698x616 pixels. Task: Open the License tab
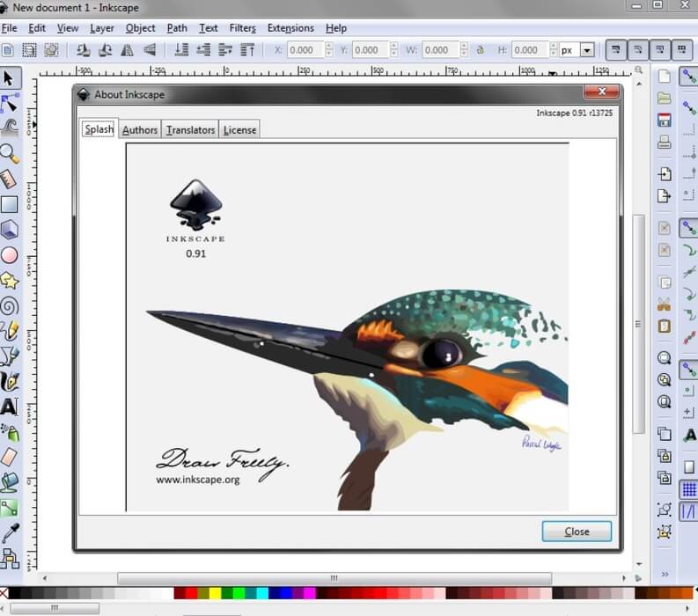[239, 130]
